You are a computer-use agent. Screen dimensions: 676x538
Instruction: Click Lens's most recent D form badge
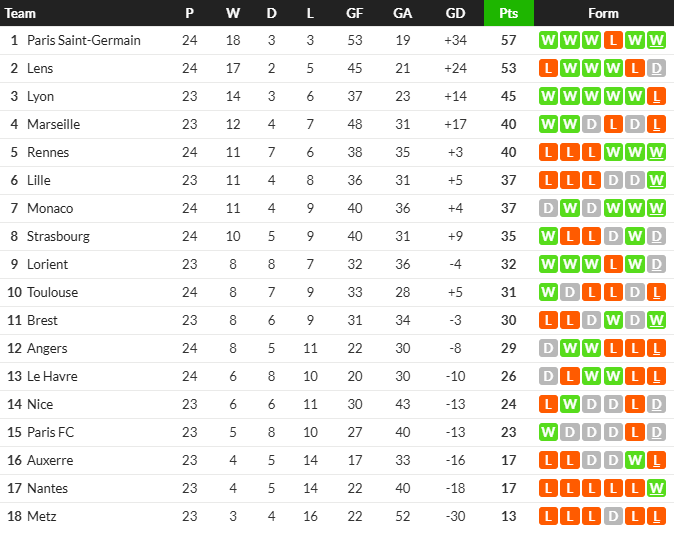pyautogui.click(x=656, y=68)
